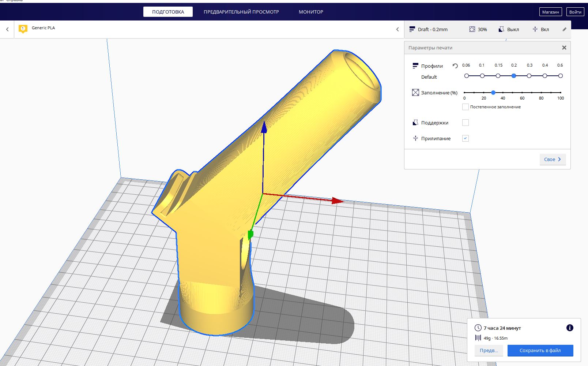Screen dimensions: 588x366
Task: Open custom settings via 'Свое' button
Action: pyautogui.click(x=552, y=159)
